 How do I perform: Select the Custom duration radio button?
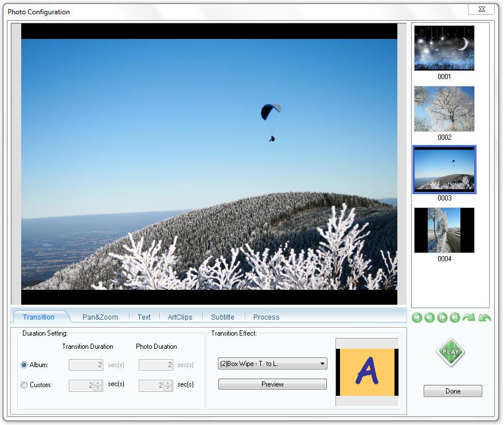click(x=24, y=385)
